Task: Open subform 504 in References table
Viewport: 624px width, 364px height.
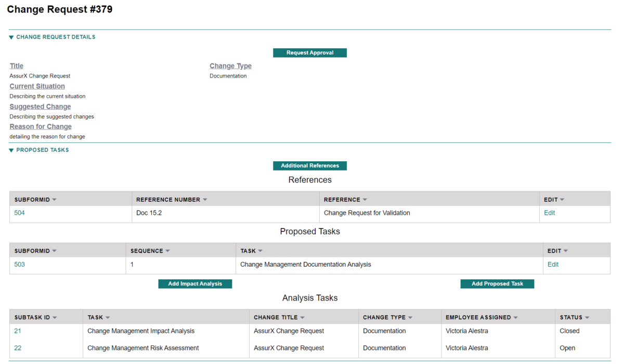Action: pyautogui.click(x=19, y=213)
